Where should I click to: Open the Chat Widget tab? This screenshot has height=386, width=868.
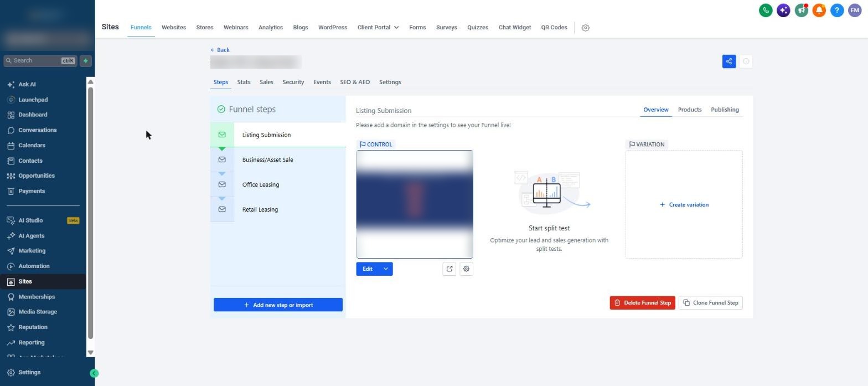coord(515,28)
